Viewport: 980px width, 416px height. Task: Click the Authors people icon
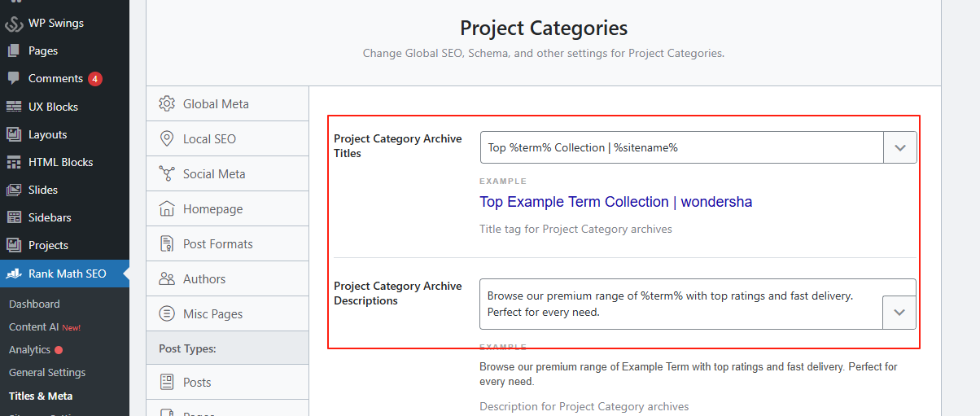tap(167, 279)
